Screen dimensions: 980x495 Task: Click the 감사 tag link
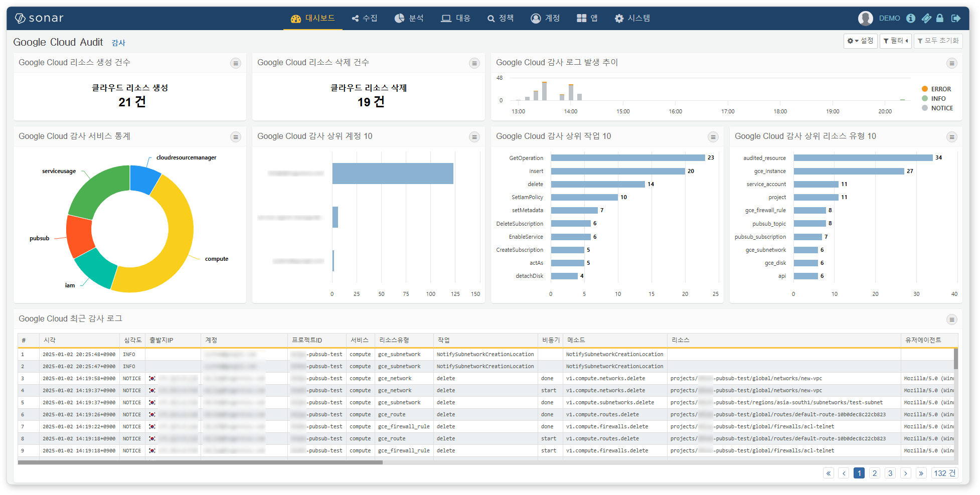click(118, 43)
